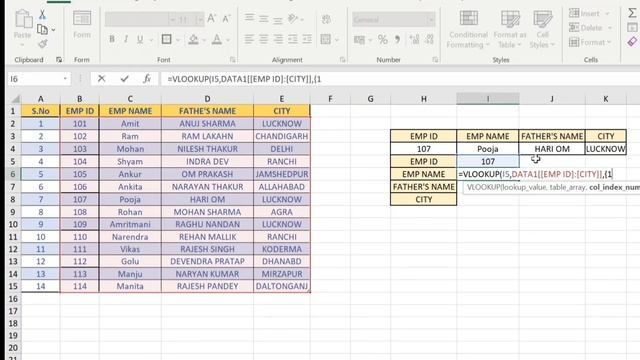This screenshot has width=640, height=360.
Task: Click cell DALTONGANJ in column E
Action: tap(282, 286)
